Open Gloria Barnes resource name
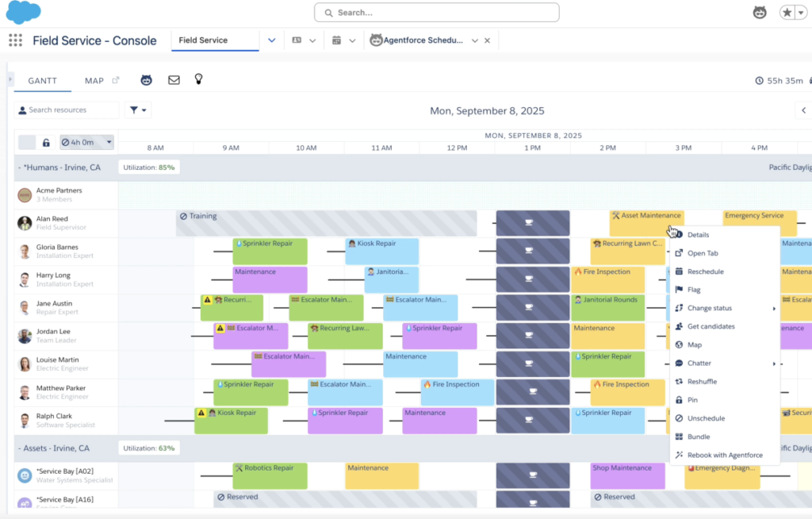812x519 pixels. point(57,248)
